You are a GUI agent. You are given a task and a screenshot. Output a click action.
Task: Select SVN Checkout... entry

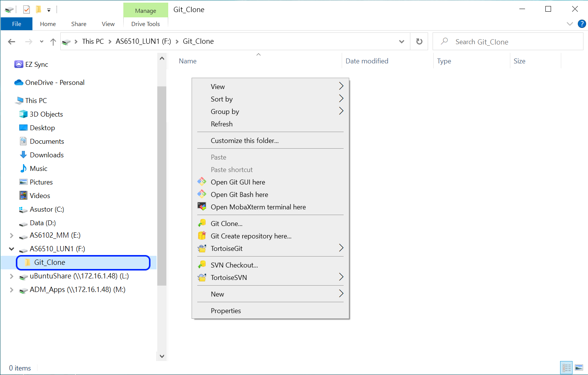coord(270,265)
